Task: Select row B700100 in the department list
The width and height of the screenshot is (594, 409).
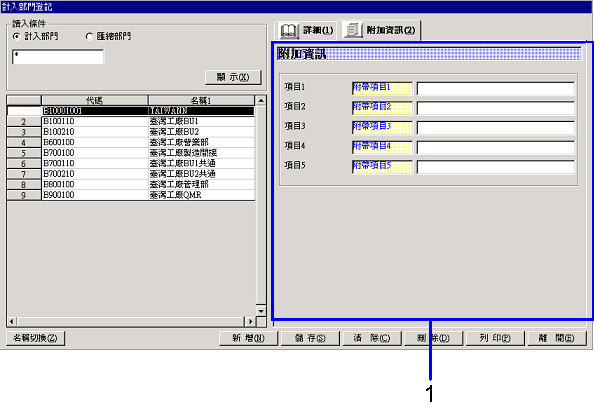Action: (130, 153)
